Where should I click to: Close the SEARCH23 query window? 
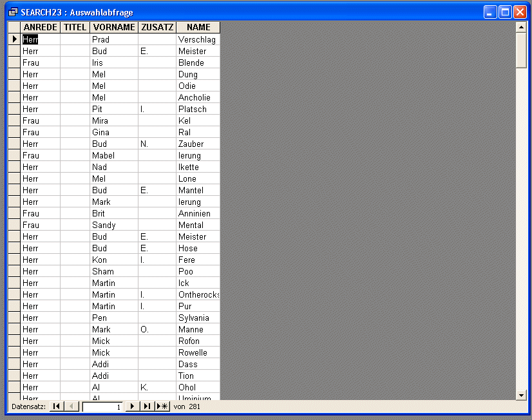(x=520, y=12)
